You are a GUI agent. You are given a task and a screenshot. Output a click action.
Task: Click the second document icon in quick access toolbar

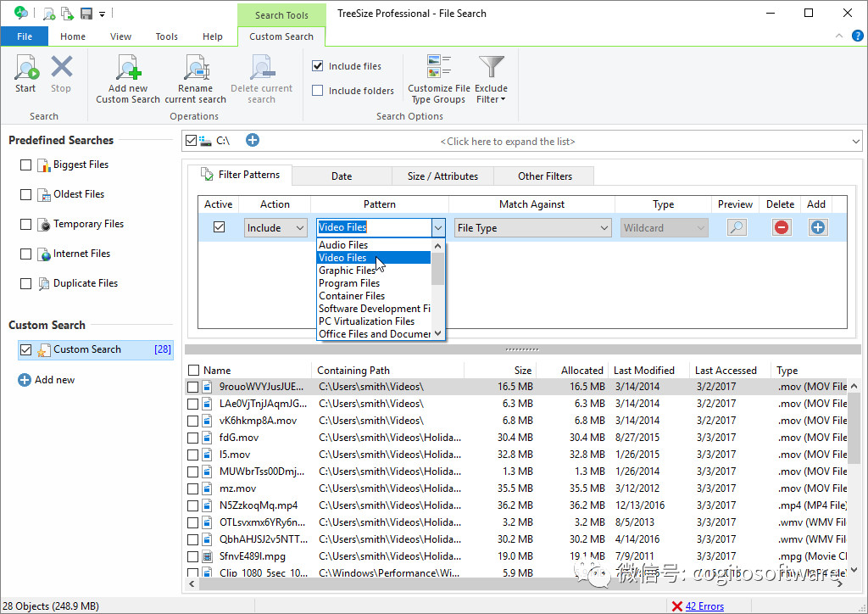tap(67, 14)
